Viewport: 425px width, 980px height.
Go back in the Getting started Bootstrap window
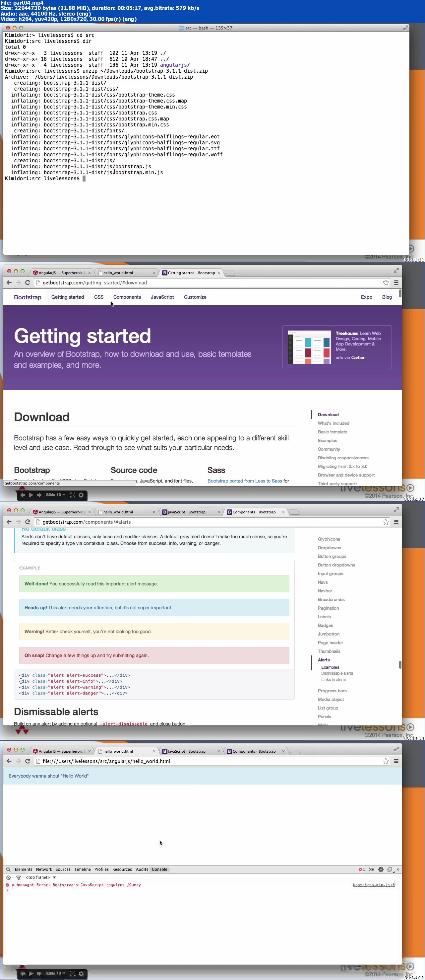tap(9, 282)
